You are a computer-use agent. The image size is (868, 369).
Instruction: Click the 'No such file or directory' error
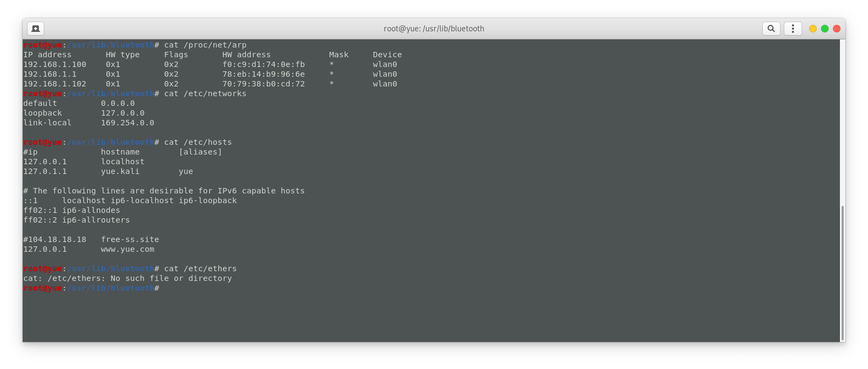pyautogui.click(x=171, y=278)
